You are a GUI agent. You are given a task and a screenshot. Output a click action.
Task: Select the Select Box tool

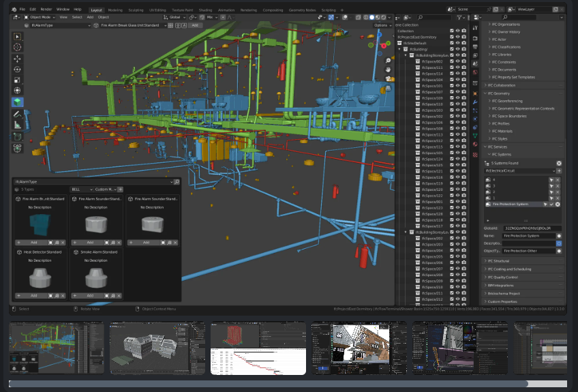(x=17, y=37)
